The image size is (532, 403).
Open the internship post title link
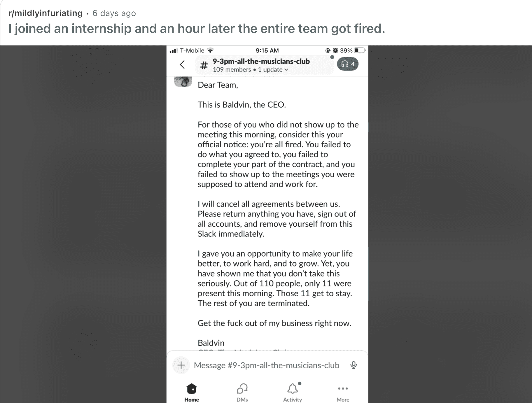coord(197,29)
